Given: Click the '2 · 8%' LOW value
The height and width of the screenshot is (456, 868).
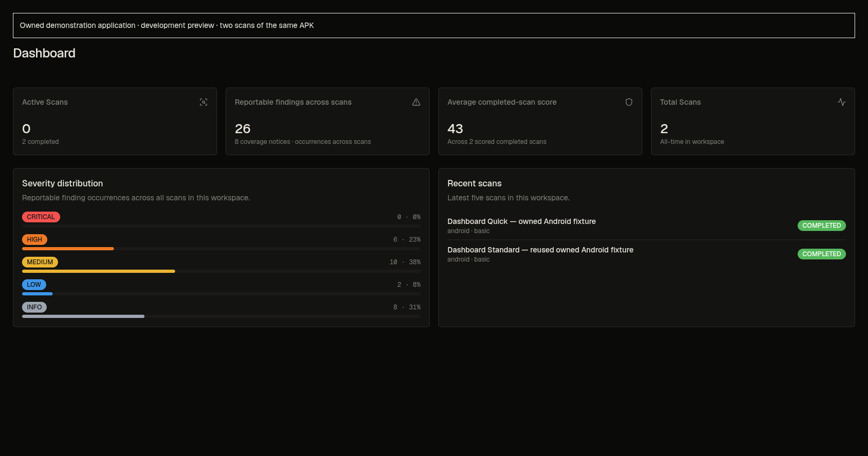Looking at the screenshot, I should coord(409,285).
